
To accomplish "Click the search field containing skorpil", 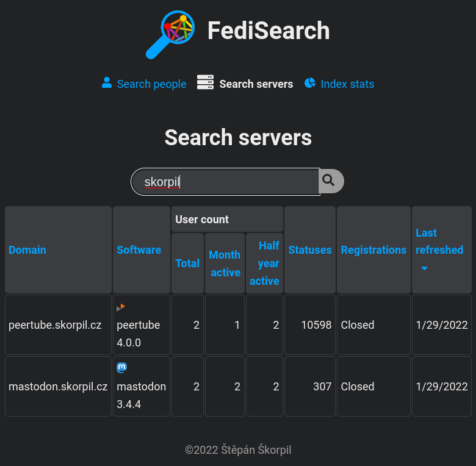I will click(x=226, y=182).
